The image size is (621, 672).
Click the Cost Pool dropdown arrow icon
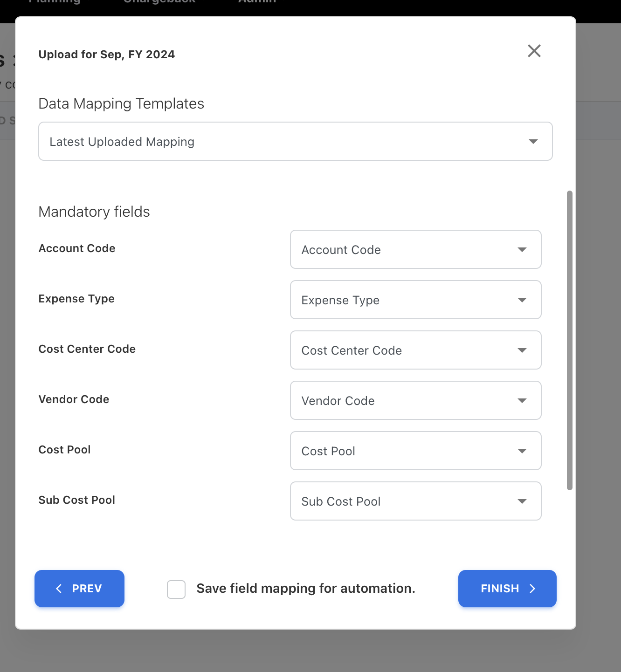click(522, 451)
